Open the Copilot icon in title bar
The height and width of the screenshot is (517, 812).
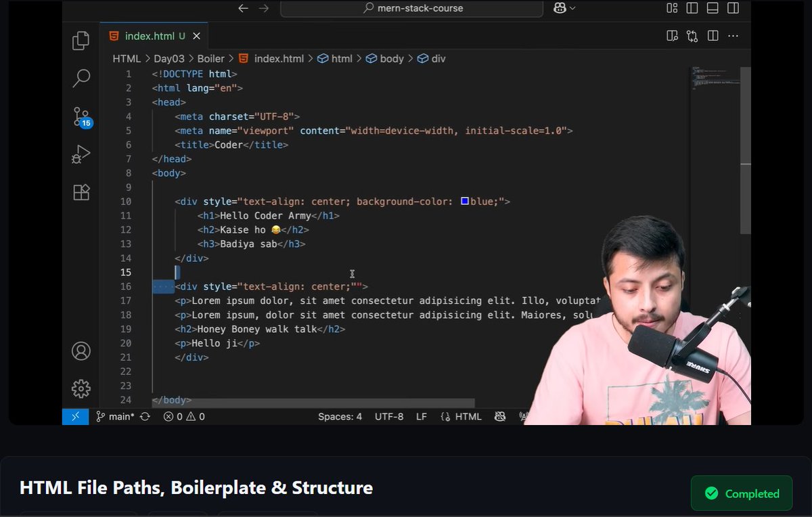tap(560, 8)
